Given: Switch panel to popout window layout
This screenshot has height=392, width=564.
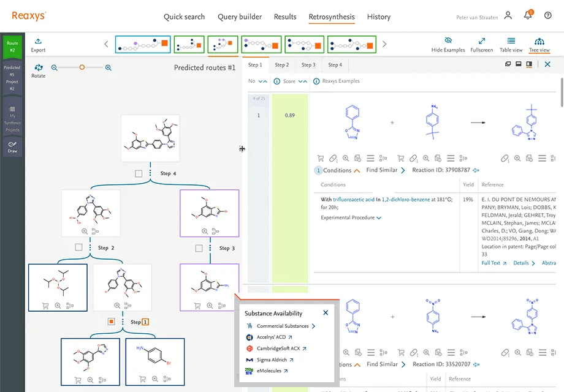Looking at the screenshot, I should coord(508,64).
